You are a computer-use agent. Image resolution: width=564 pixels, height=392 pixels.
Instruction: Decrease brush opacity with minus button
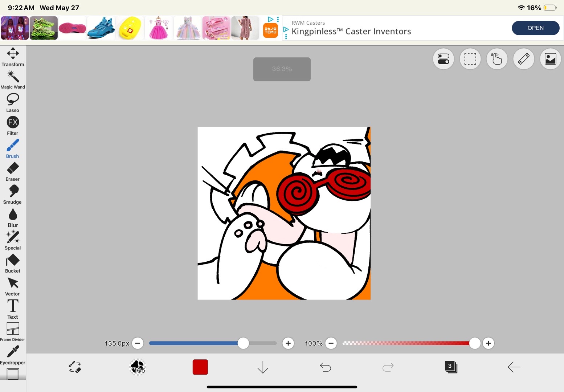(x=331, y=343)
